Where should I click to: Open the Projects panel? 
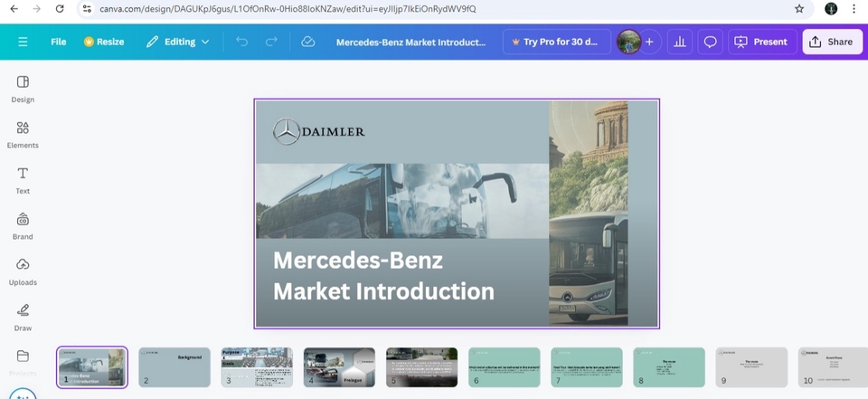point(23,363)
